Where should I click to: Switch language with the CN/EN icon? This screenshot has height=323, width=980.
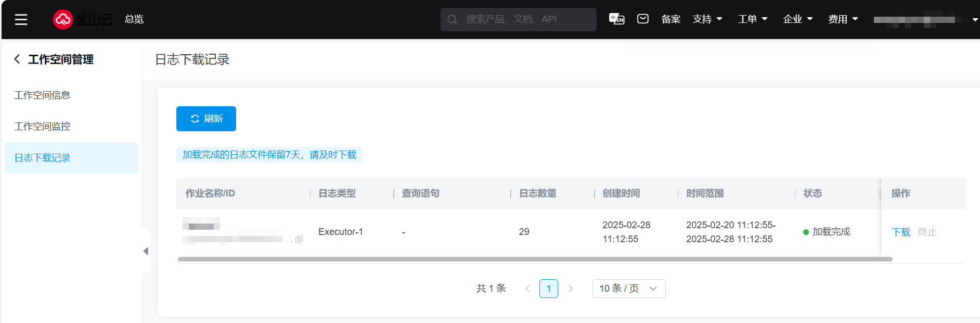coord(616,19)
